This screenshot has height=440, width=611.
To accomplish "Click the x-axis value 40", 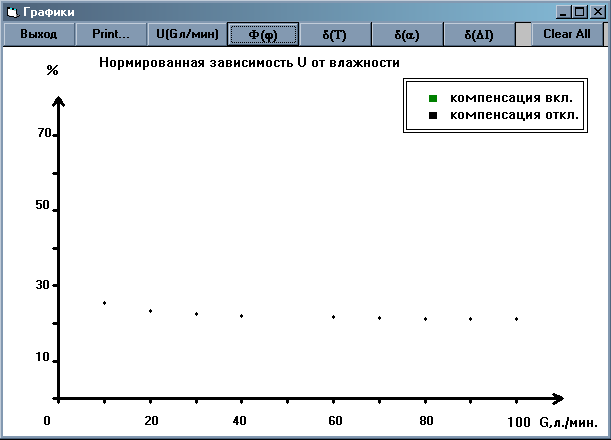I will [239, 421].
